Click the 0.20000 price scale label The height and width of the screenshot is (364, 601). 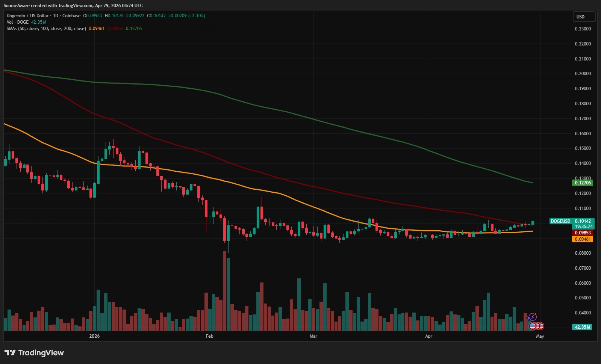(583, 74)
